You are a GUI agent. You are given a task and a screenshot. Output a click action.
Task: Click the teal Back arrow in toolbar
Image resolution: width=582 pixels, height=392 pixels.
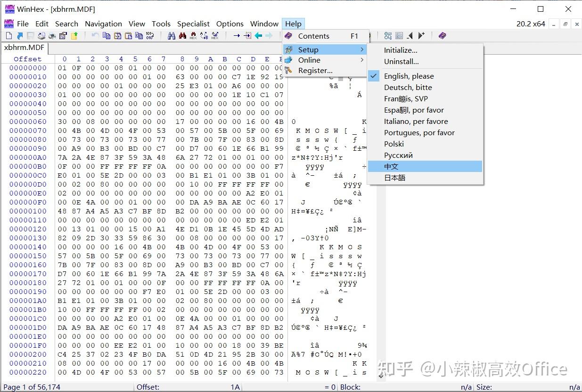tap(258, 36)
